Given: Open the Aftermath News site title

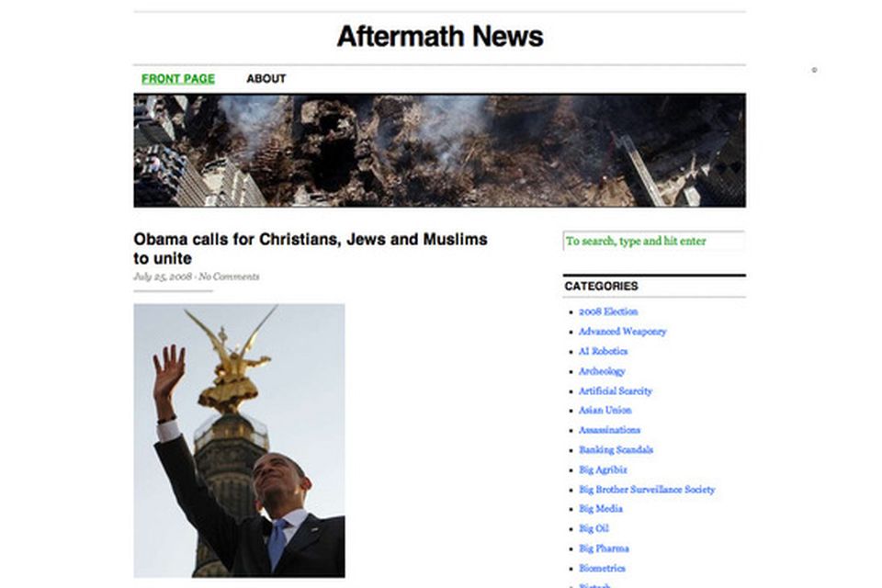Looking at the screenshot, I should tap(440, 37).
